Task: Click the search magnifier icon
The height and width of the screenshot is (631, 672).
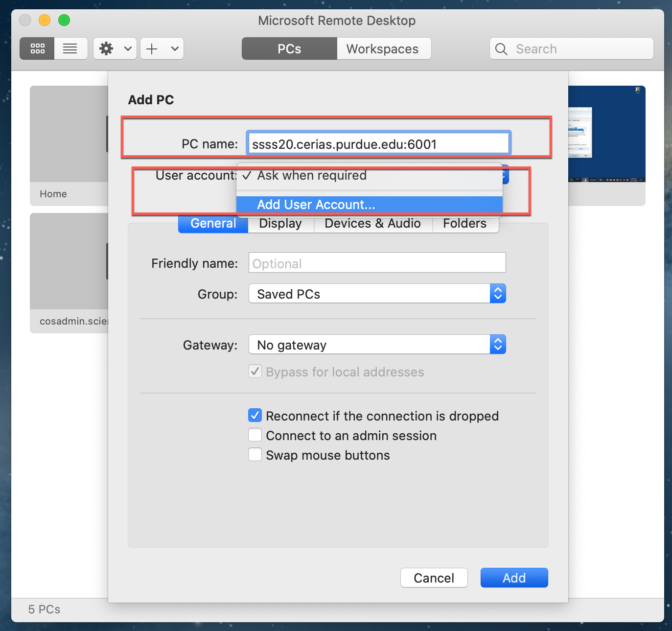Action: tap(501, 49)
